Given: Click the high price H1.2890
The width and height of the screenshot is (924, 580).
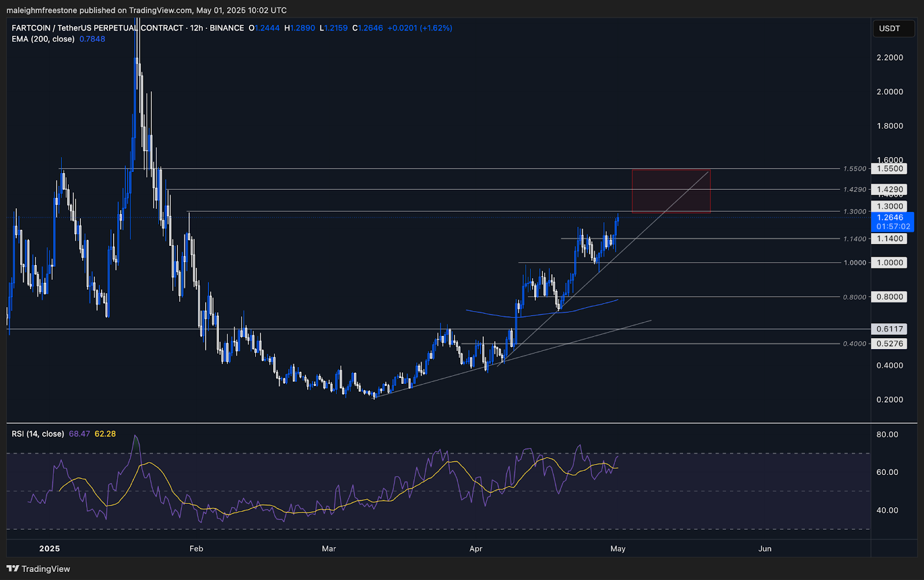Looking at the screenshot, I should coord(300,28).
